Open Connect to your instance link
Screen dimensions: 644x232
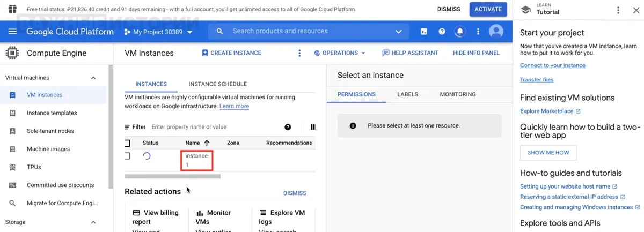pos(553,65)
